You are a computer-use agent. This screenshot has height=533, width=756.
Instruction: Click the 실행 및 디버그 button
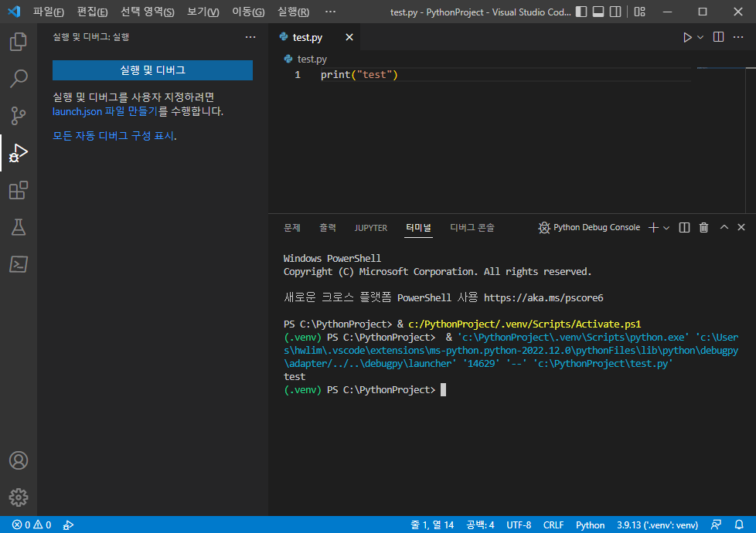point(152,70)
